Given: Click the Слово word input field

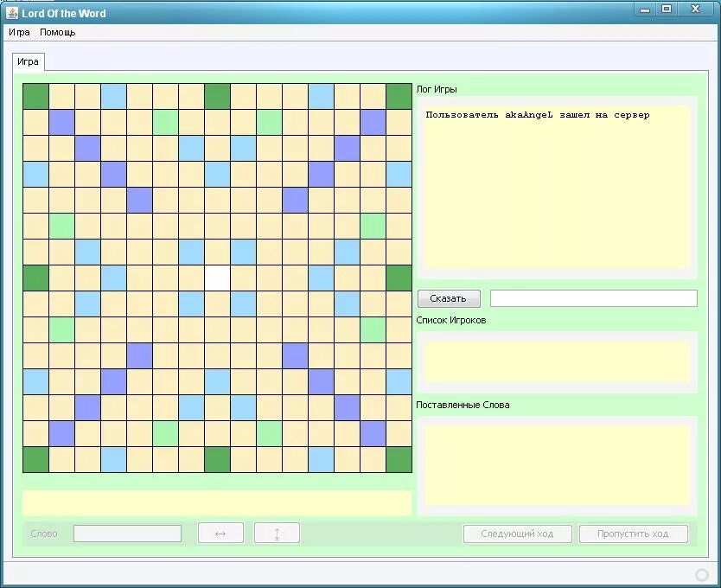Looking at the screenshot, I should 127,534.
